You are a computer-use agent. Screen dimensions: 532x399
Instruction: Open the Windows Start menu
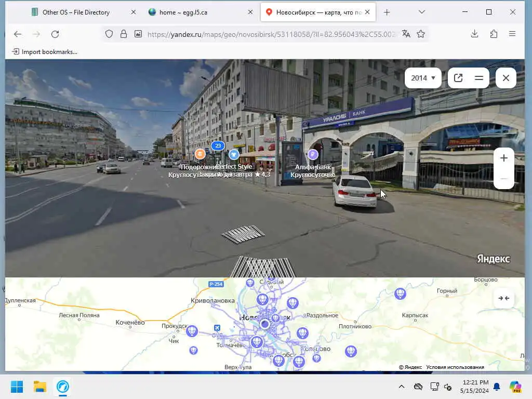pos(17,387)
